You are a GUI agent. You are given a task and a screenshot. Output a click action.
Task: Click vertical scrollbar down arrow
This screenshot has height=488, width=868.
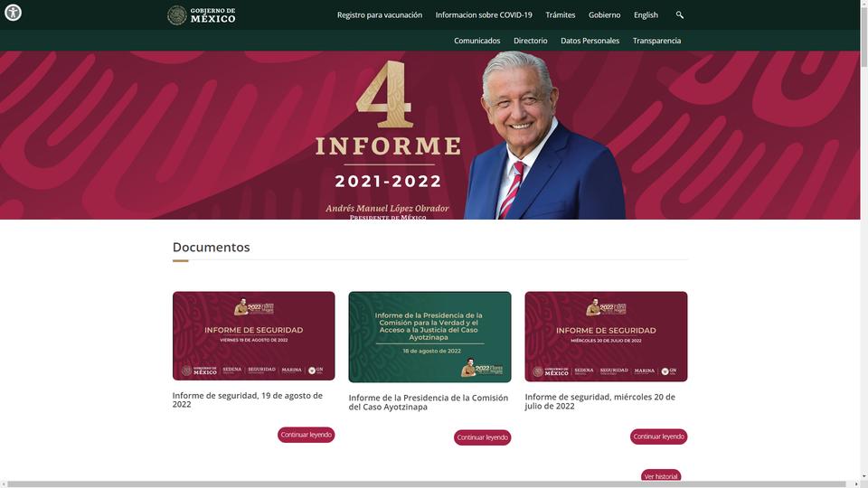[x=864, y=476]
